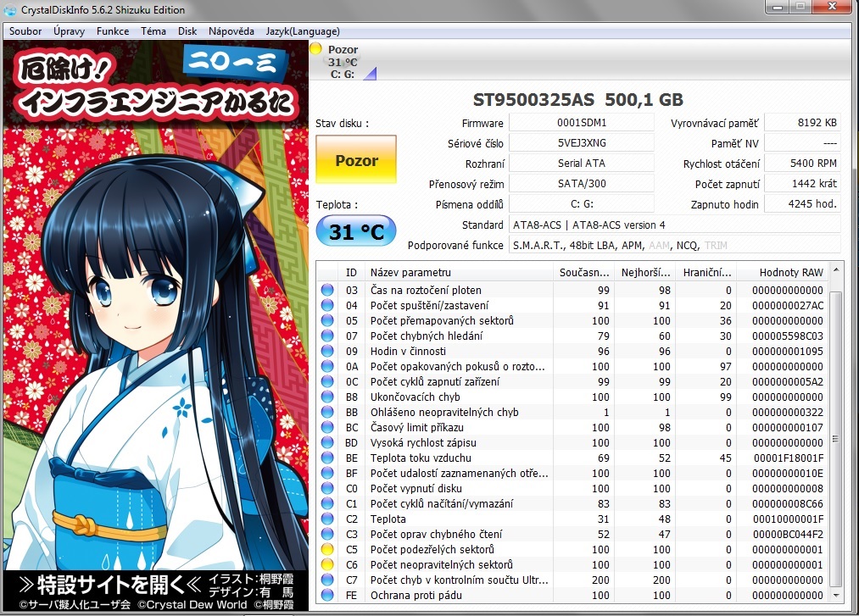859x616 pixels.
Task: Click the status dot for ID 04
Action: click(x=327, y=306)
